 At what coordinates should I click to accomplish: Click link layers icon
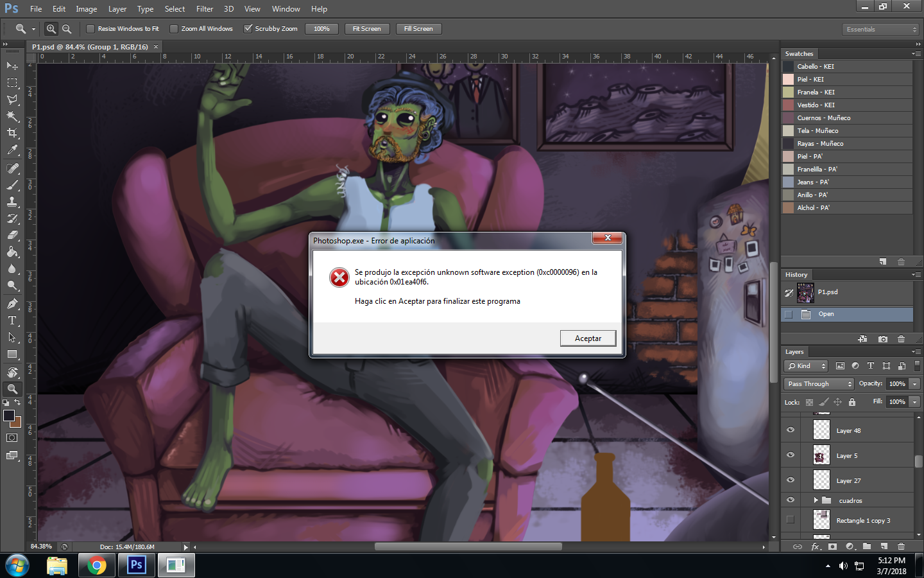point(798,547)
